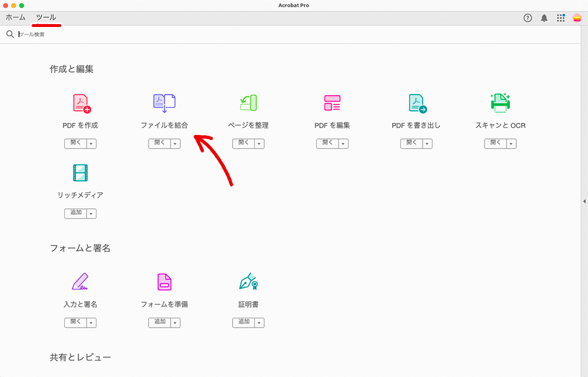Image resolution: width=588 pixels, height=377 pixels.
Task: Click 開く button under PDF を書き出し
Action: [x=411, y=143]
